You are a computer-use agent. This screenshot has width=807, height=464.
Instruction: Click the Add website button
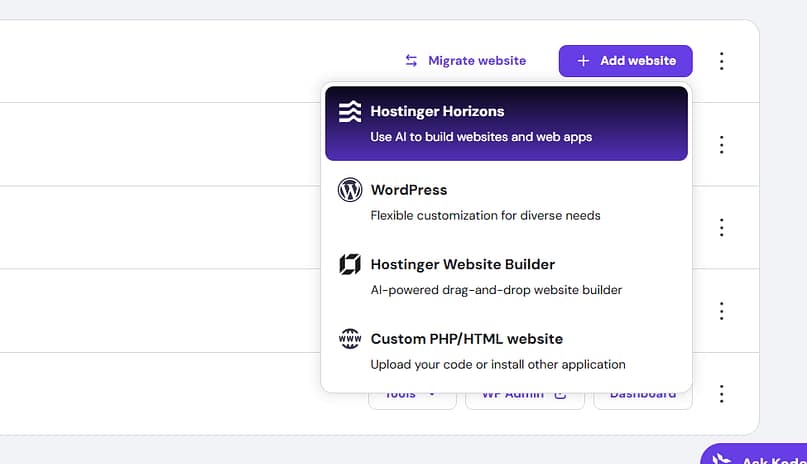coord(625,61)
